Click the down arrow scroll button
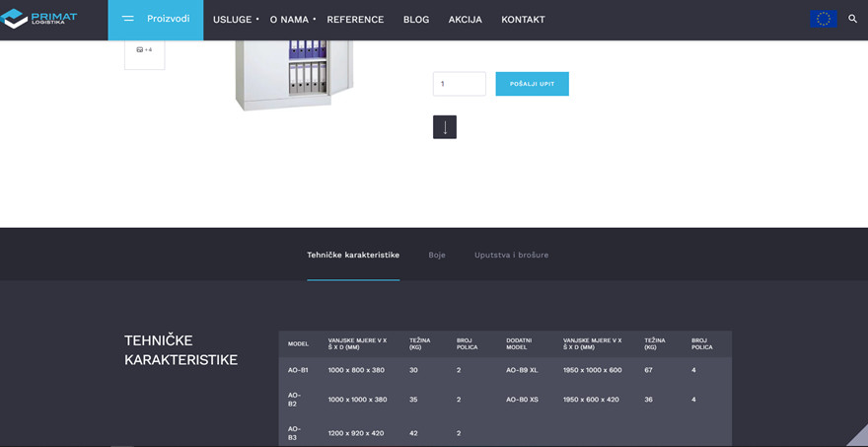The image size is (868, 447). (x=444, y=127)
